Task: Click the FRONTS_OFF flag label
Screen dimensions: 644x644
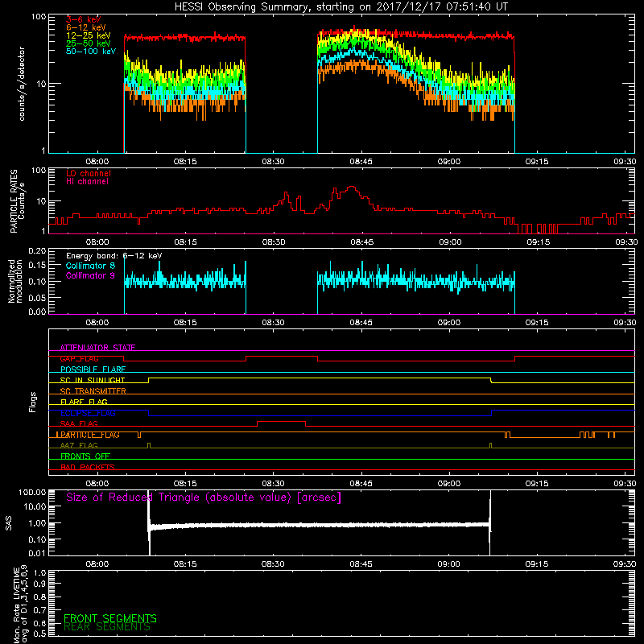Action: (85, 456)
